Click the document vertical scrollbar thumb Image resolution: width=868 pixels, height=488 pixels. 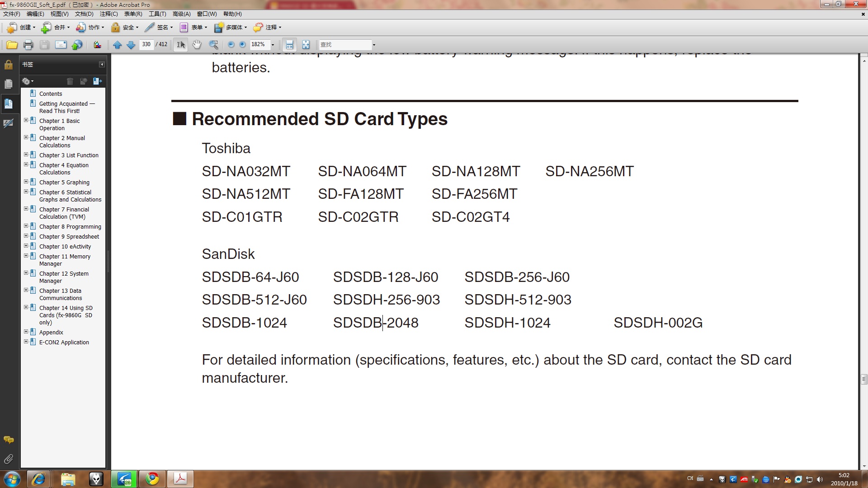(x=864, y=380)
